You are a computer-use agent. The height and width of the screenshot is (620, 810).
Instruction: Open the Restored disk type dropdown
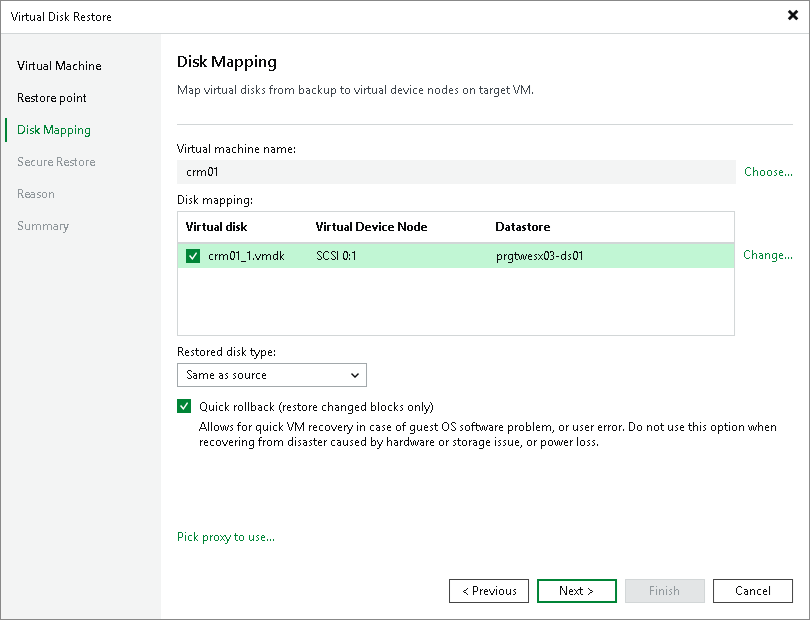tap(355, 375)
